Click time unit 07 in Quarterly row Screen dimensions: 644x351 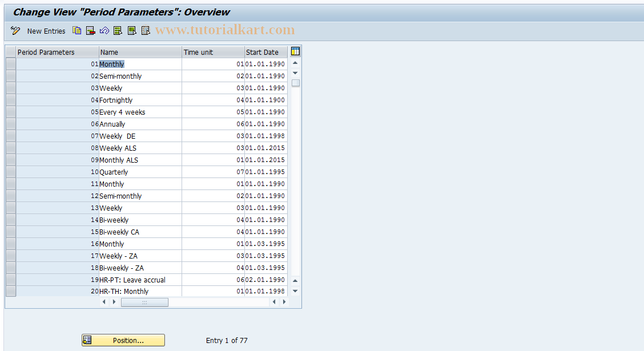213,172
